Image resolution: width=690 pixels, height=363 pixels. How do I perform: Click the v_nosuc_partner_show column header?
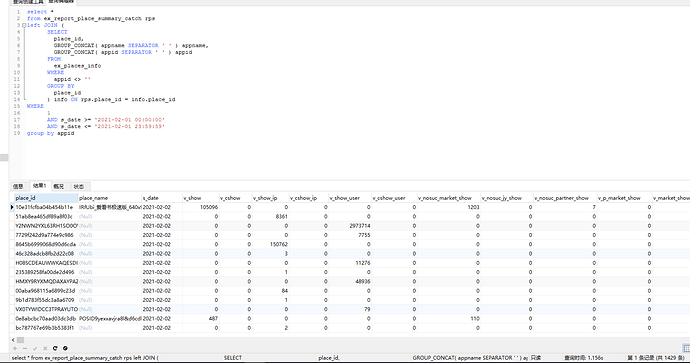click(x=565, y=198)
